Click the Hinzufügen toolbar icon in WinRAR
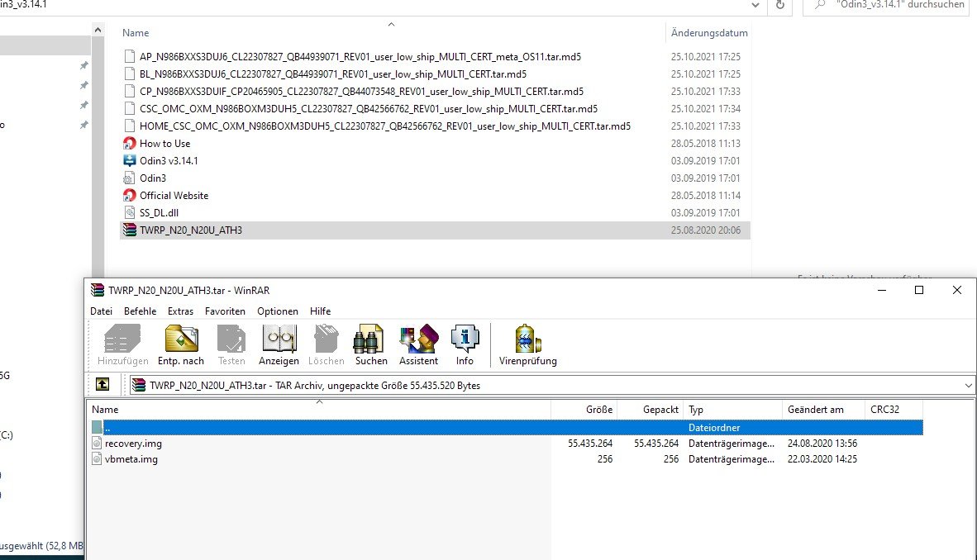 coord(122,339)
